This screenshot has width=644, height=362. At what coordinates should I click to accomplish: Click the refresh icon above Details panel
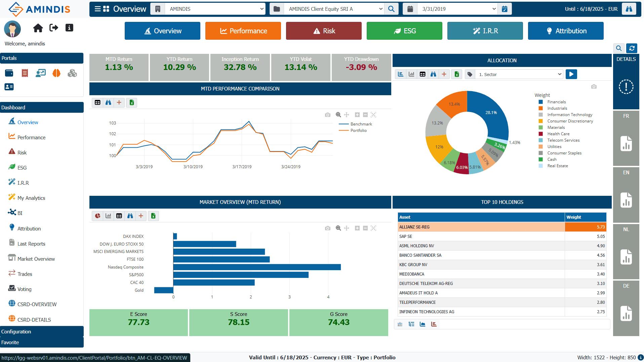(x=632, y=48)
